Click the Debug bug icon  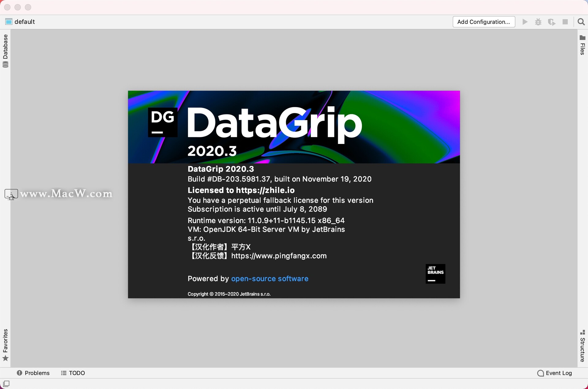tap(538, 22)
